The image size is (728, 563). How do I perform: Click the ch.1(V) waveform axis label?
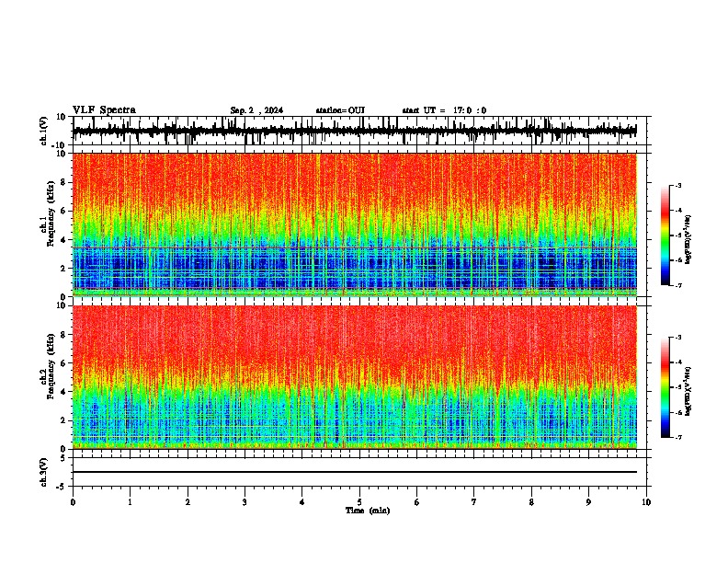click(x=44, y=131)
